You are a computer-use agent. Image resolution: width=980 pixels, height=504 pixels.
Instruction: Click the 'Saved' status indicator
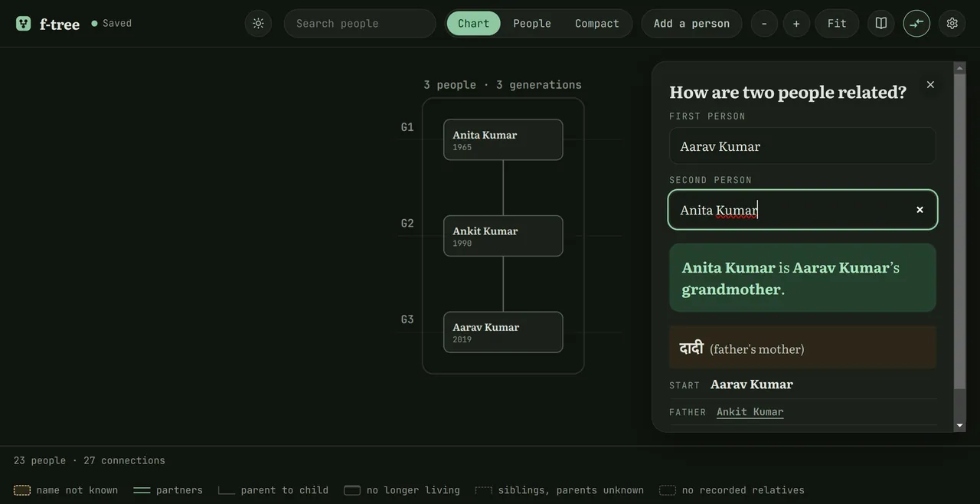[111, 23]
